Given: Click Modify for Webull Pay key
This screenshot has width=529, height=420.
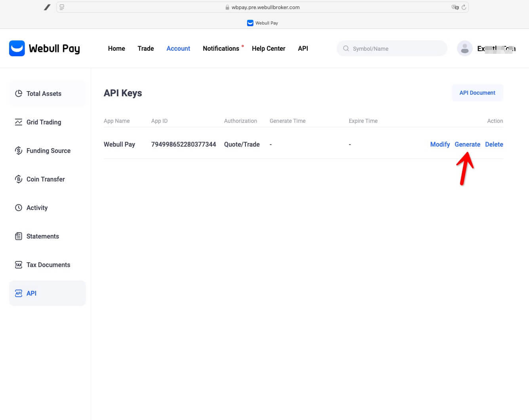Looking at the screenshot, I should click(x=440, y=144).
